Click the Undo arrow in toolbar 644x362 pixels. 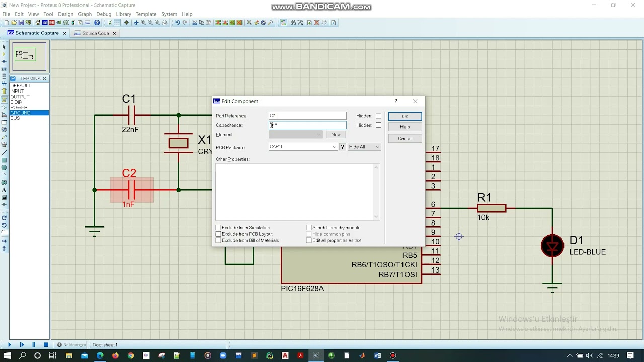tap(178, 23)
